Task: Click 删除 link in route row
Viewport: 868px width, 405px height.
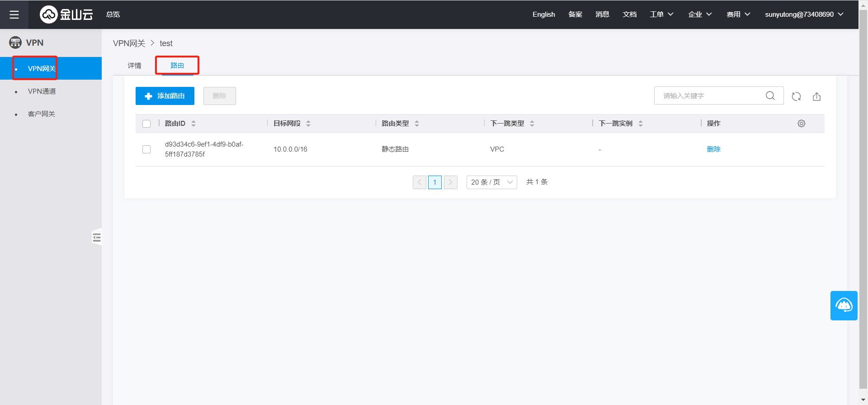Action: [x=713, y=149]
